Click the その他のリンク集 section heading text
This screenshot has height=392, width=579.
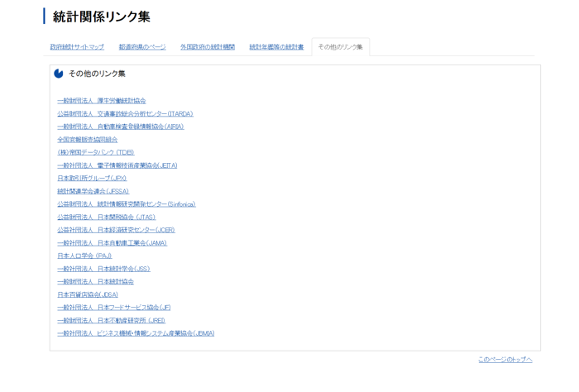(x=97, y=74)
